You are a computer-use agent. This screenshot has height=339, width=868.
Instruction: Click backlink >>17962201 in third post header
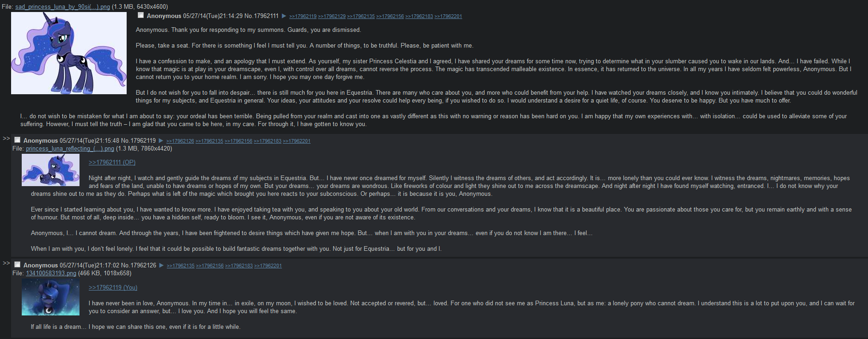click(268, 266)
